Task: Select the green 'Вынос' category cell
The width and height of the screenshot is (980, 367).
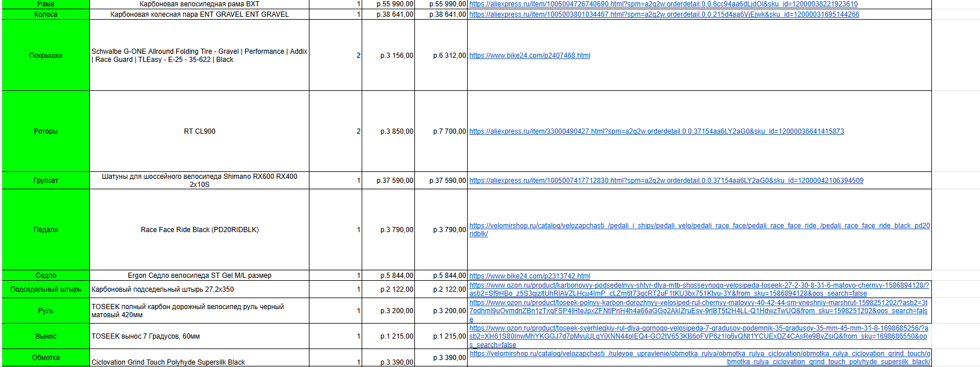Action: 46,336
